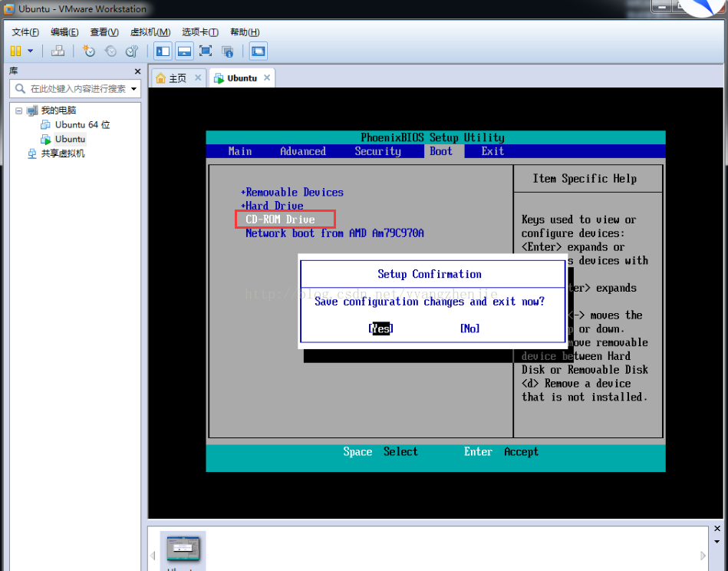Open the 帮助(H) menu
Screen dimensions: 728x571
pos(245,32)
